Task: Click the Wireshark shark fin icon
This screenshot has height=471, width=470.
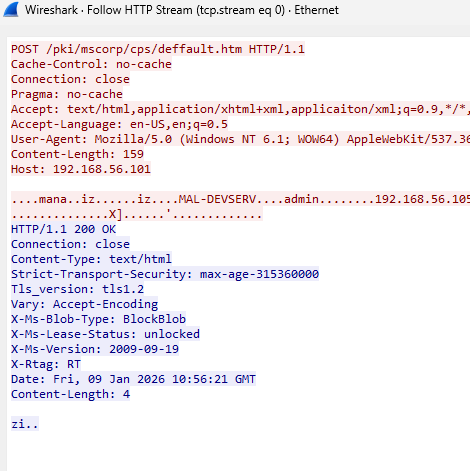Action: tap(11, 9)
